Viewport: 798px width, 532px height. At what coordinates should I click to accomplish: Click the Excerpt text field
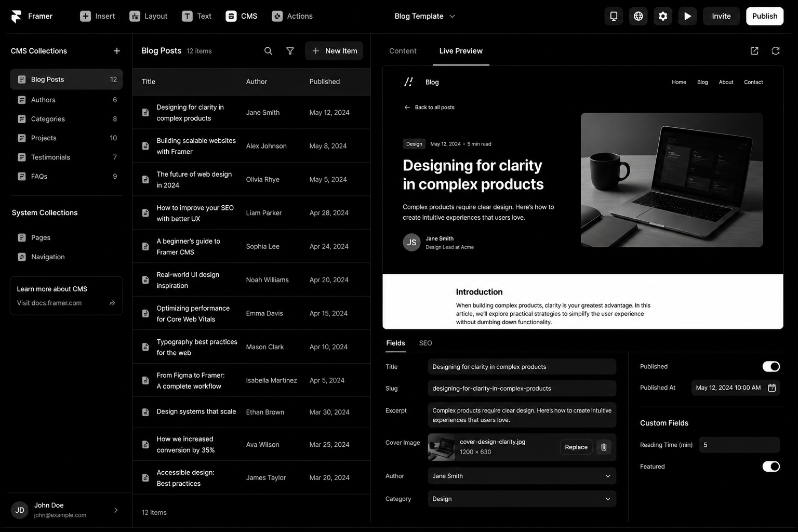coord(522,415)
